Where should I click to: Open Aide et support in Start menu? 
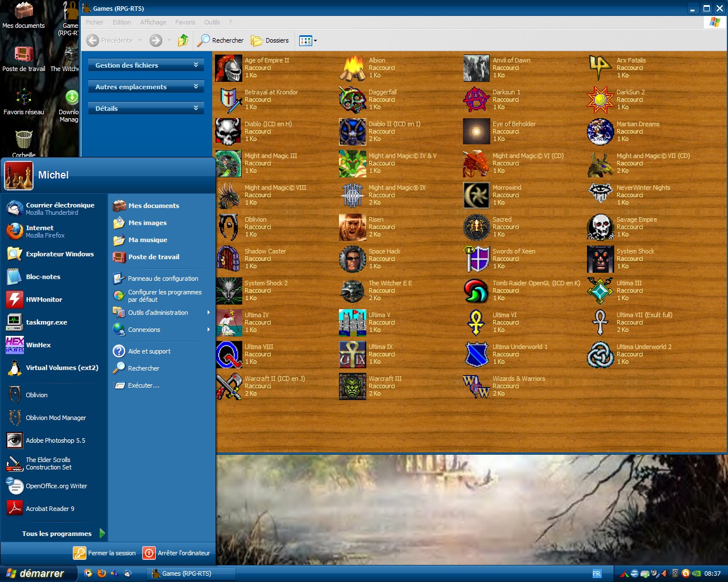point(162,351)
